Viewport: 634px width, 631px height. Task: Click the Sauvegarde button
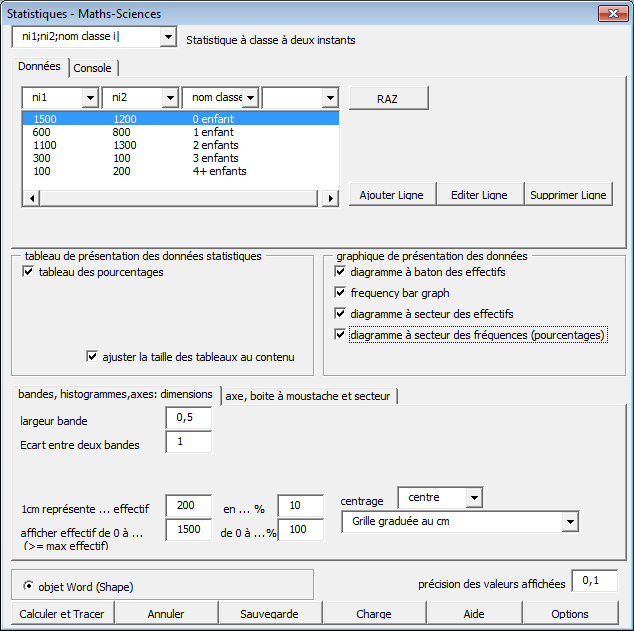pos(270,614)
